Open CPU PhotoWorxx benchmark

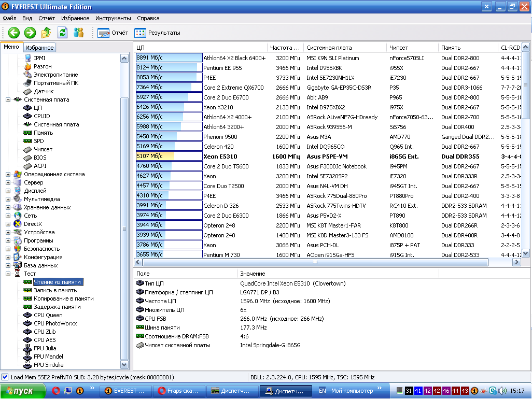pyautogui.click(x=55, y=324)
